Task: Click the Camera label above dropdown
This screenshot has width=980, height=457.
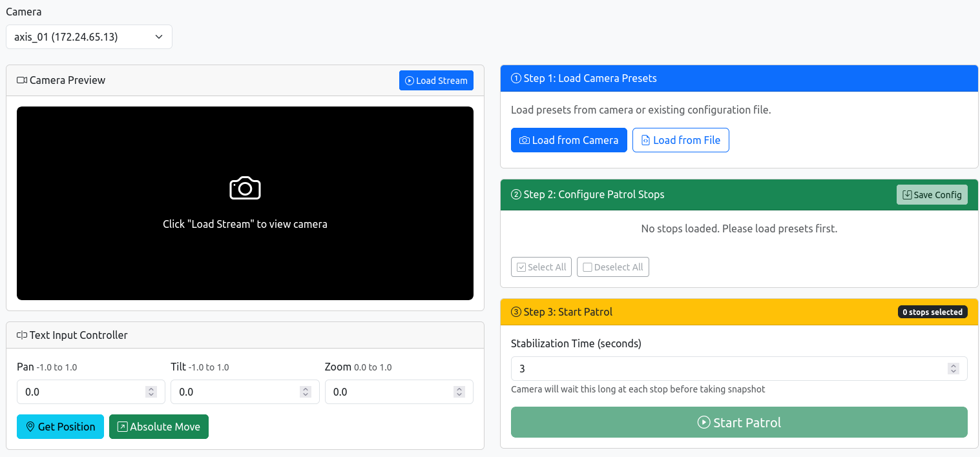Action: coord(24,12)
